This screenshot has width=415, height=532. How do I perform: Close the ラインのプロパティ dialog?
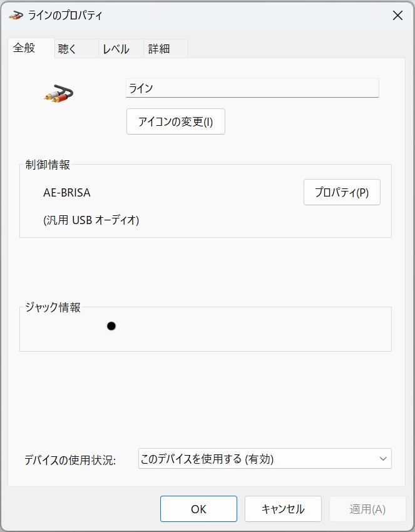(397, 15)
